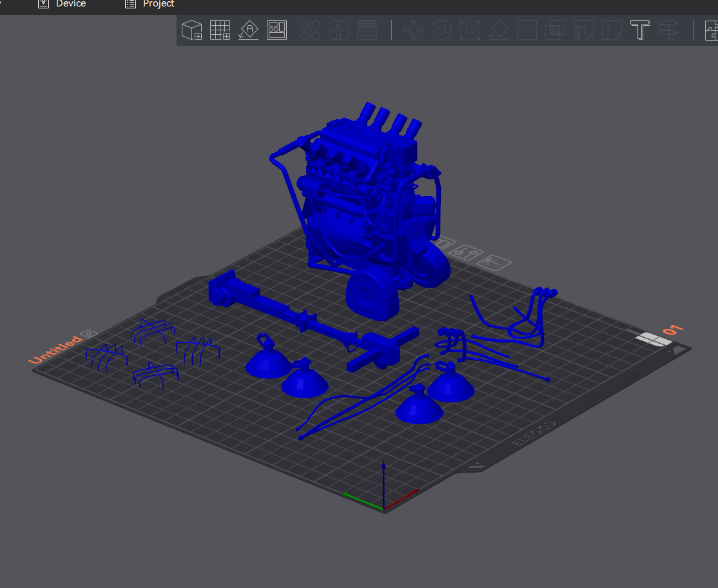Select the Rotate tool
Viewport: 718px width, 588px height.
point(441,30)
